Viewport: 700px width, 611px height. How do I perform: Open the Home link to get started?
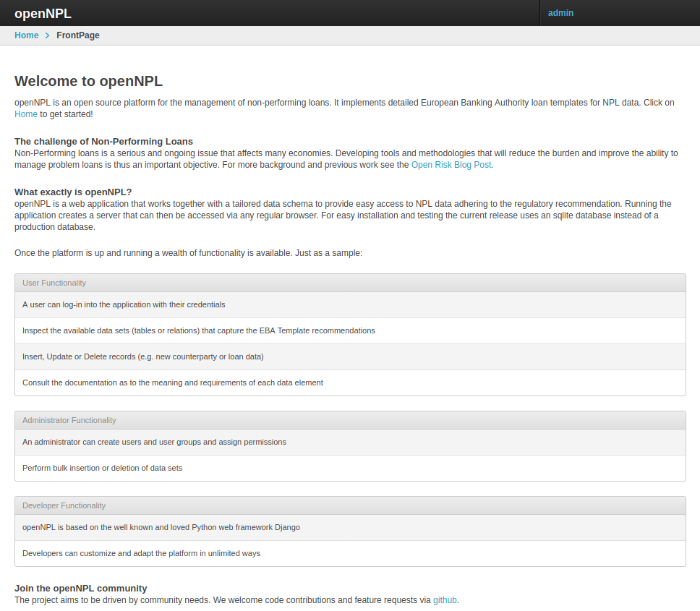tap(25, 114)
